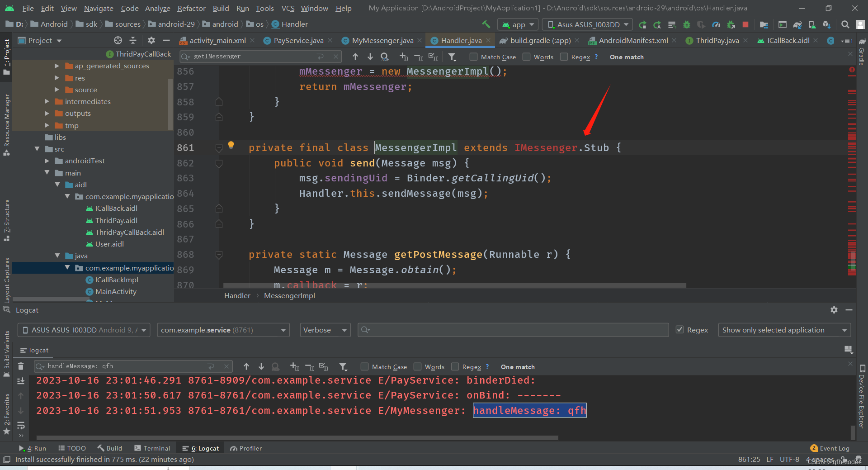This screenshot has height=470, width=868.
Task: Click the Logcat panel settings gear
Action: click(x=834, y=310)
